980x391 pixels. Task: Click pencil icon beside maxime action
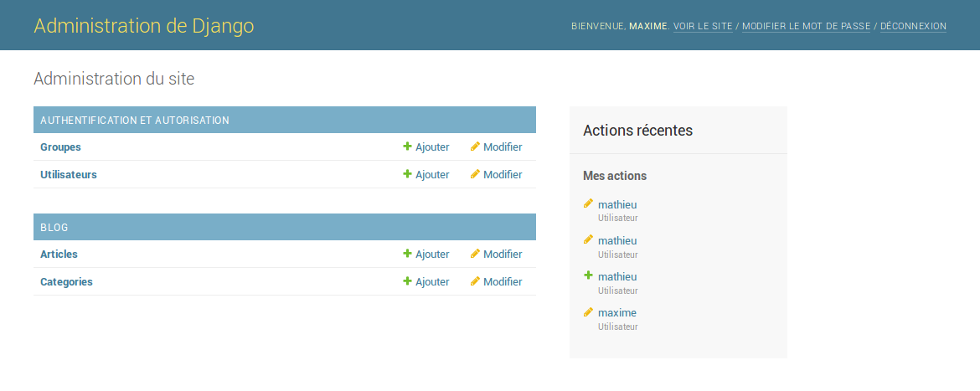587,311
